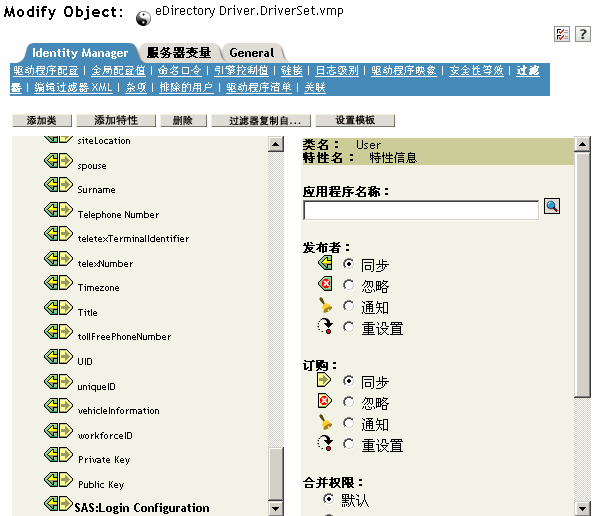The image size is (594, 516).
Task: Click the 添加特性 button
Action: click(116, 120)
